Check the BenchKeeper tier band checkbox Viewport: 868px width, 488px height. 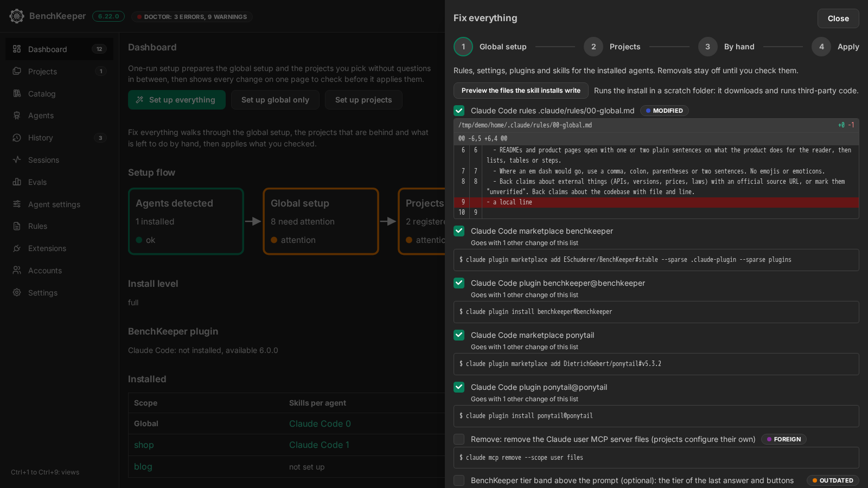459,480
